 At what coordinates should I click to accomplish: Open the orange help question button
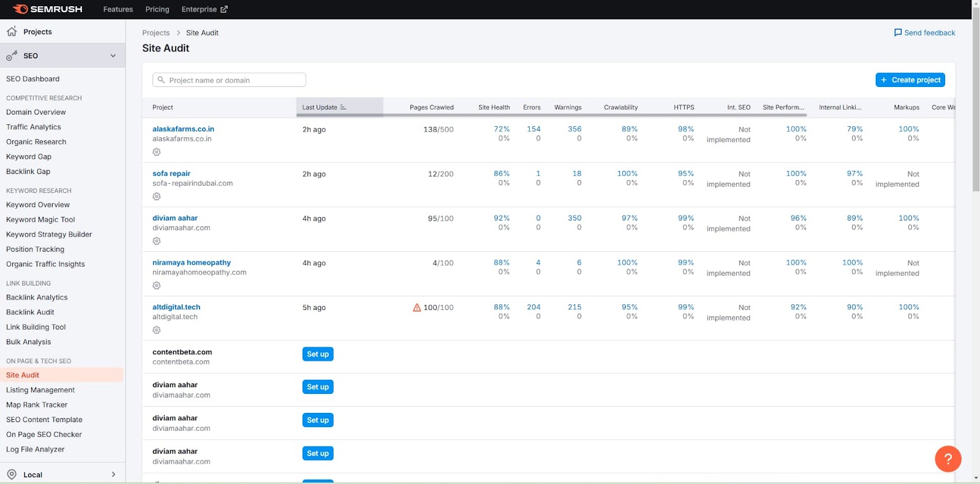[x=948, y=458]
